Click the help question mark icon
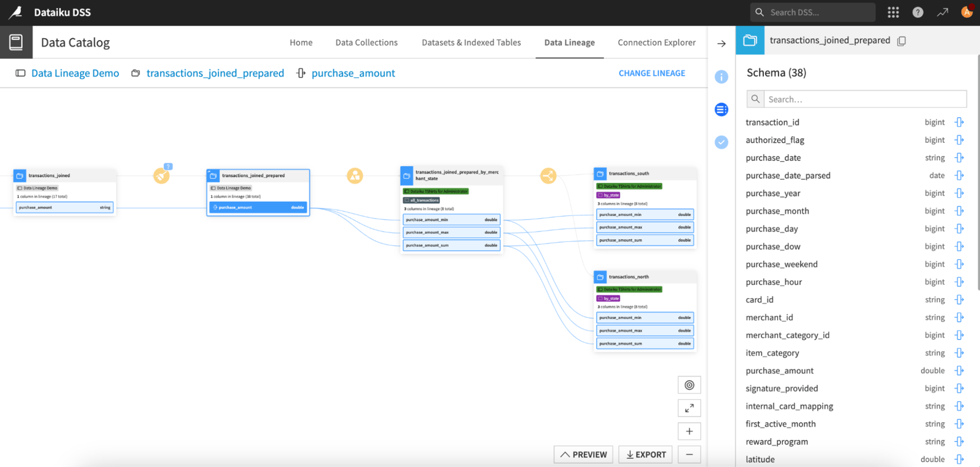The image size is (980, 467). 917,12
